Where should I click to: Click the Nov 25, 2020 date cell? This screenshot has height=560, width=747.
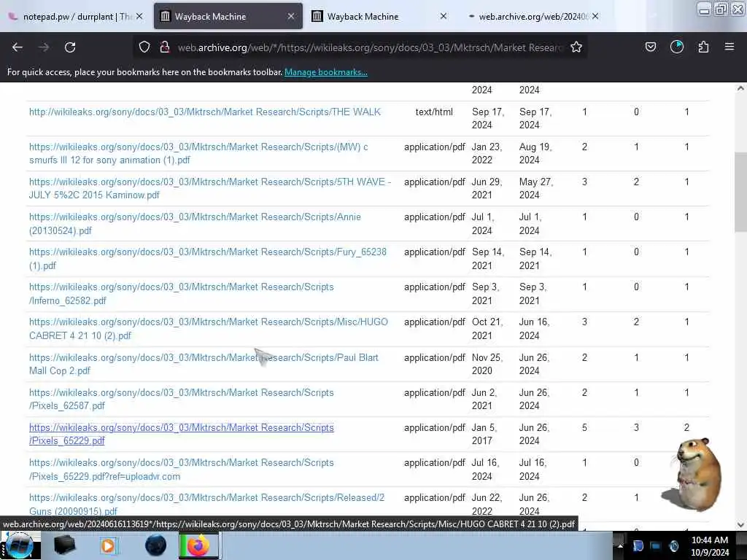(488, 364)
